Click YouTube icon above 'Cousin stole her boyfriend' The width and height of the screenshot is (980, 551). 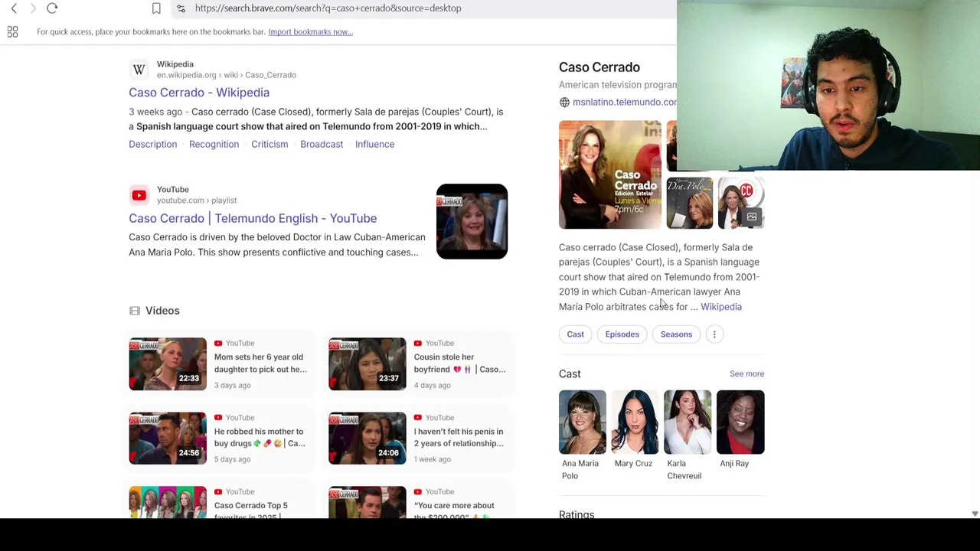(418, 344)
